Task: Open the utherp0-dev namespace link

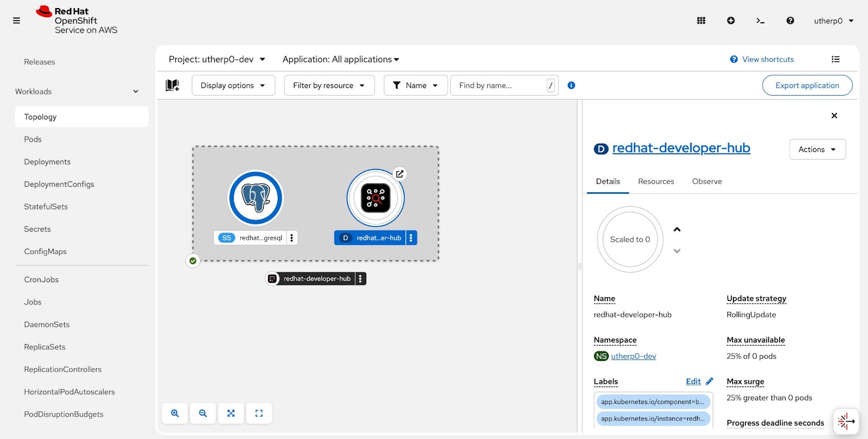Action: click(x=633, y=356)
